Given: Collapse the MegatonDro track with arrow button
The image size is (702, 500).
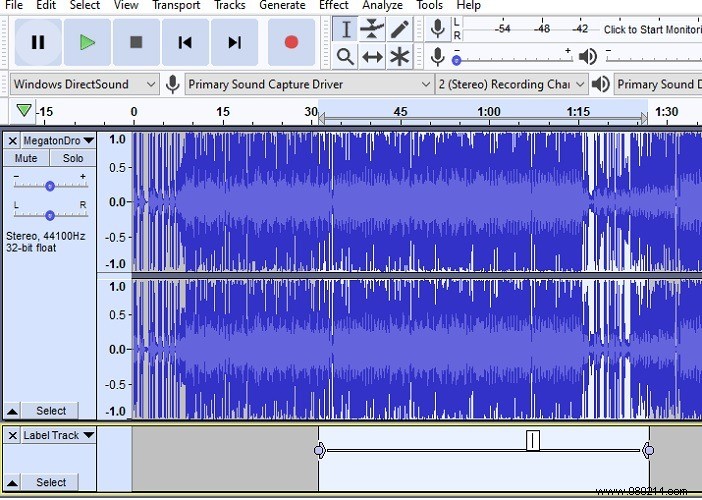Looking at the screenshot, I should coord(13,411).
